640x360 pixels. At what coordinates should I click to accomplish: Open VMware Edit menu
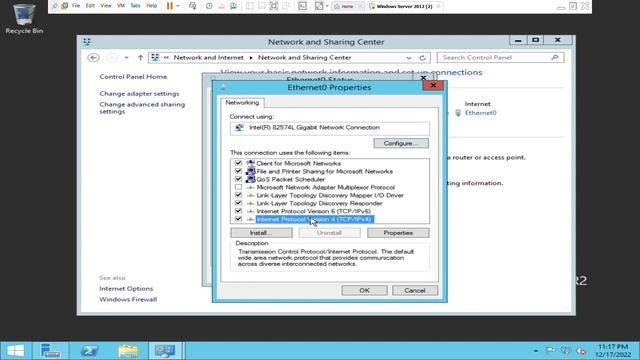pyautogui.click(x=90, y=6)
